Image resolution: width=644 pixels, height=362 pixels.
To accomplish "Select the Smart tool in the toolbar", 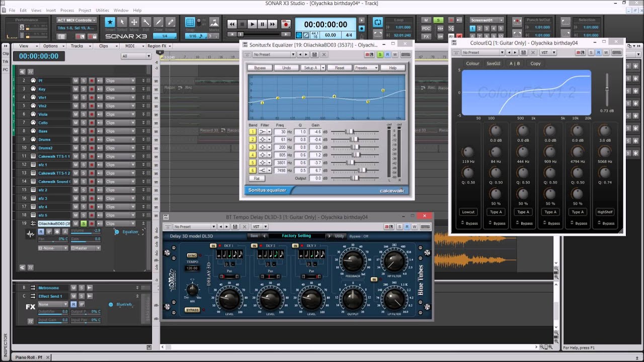I will (110, 22).
